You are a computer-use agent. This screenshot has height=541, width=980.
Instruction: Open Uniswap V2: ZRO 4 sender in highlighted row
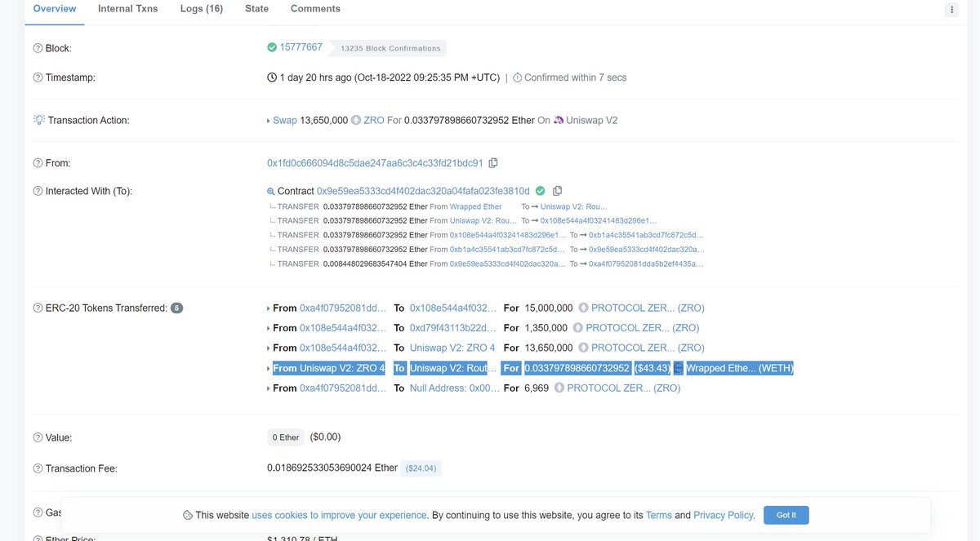(342, 368)
